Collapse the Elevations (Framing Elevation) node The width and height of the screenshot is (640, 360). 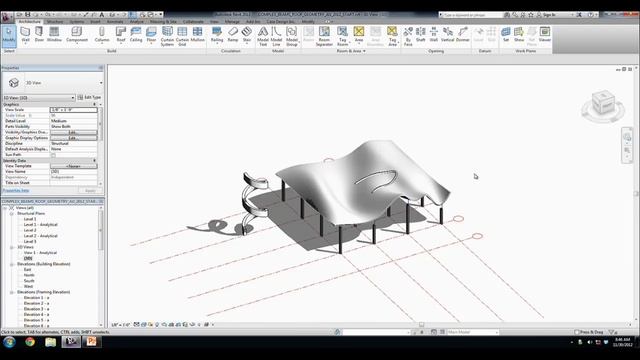click(x=12, y=292)
